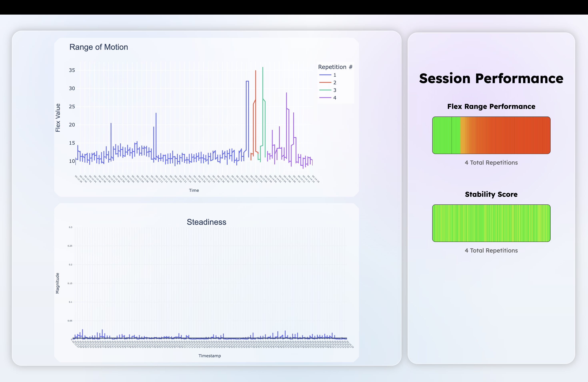The width and height of the screenshot is (588, 382).
Task: Click the Flex Range Performance label
Action: click(x=491, y=106)
